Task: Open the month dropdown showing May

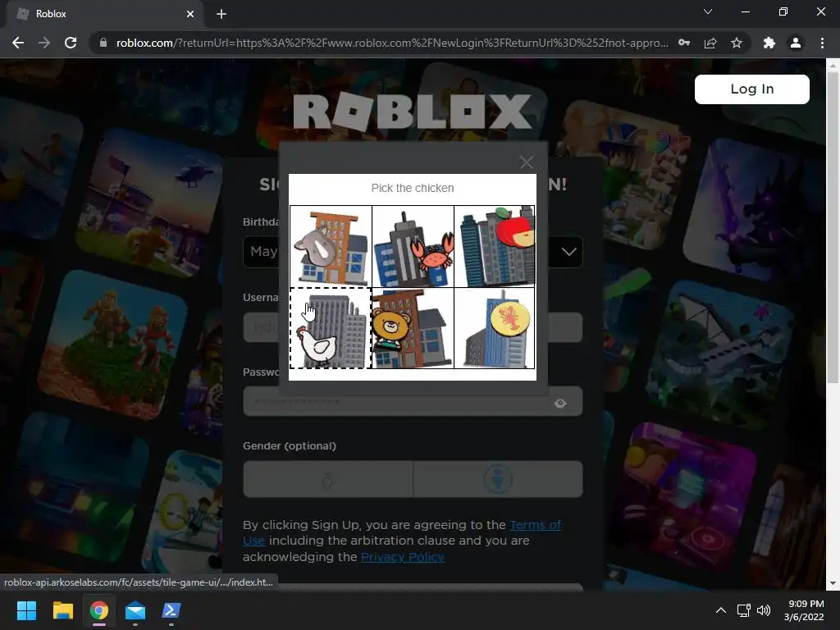Action: point(262,251)
